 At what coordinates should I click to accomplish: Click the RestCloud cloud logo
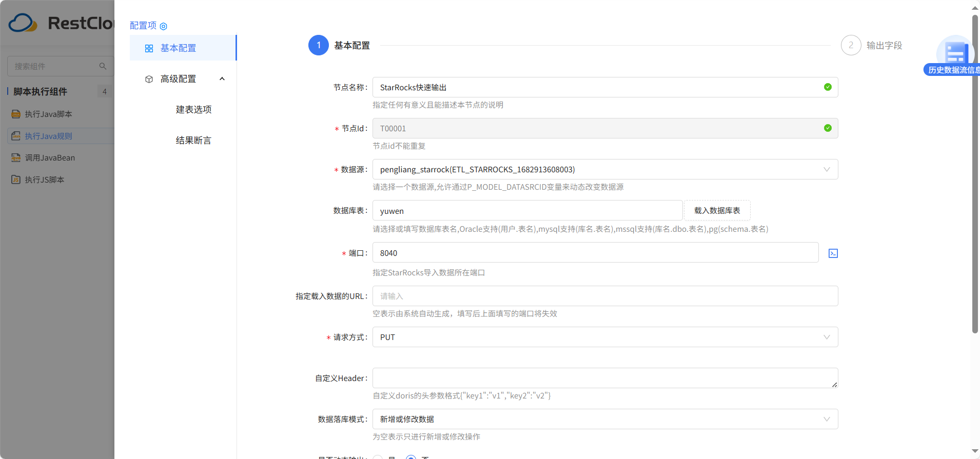(23, 23)
